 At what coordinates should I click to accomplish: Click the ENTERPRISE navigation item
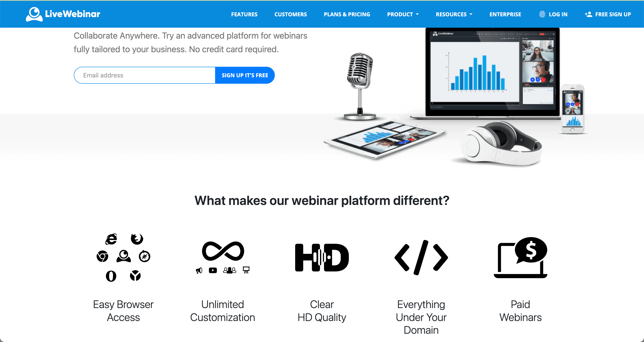[506, 15]
